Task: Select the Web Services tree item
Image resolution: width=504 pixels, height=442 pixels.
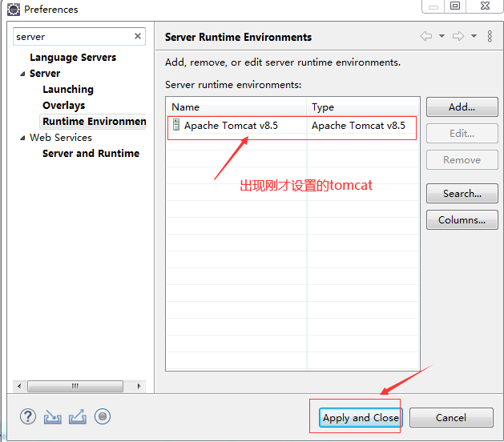Action: pos(61,138)
